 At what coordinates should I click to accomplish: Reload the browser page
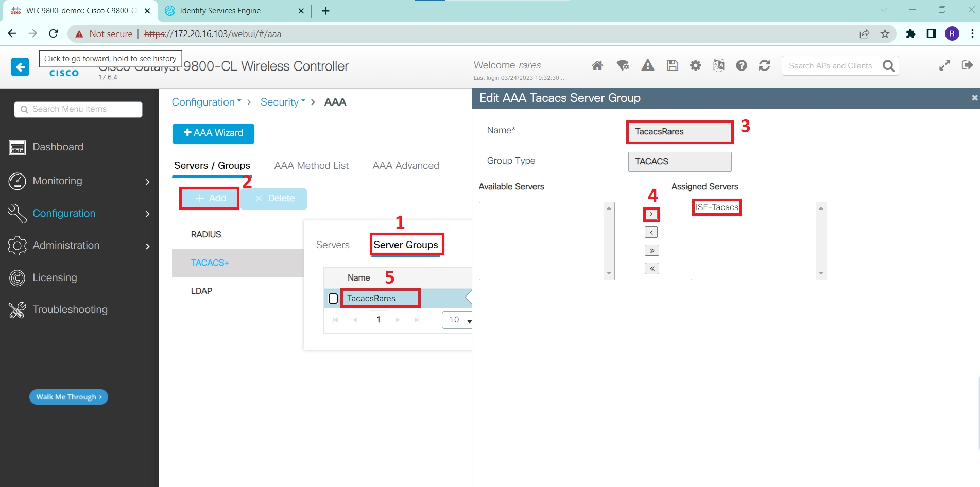point(53,33)
